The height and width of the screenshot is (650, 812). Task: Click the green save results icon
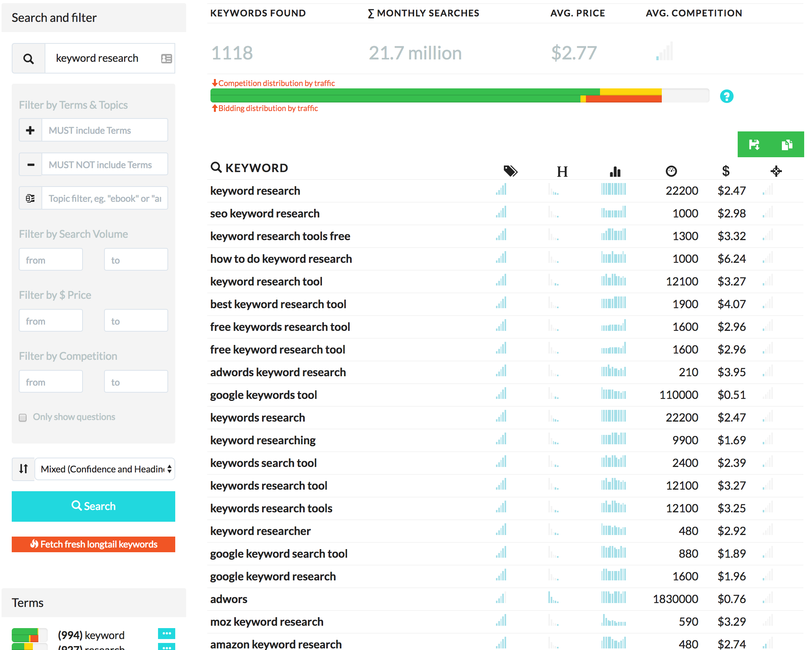(754, 144)
